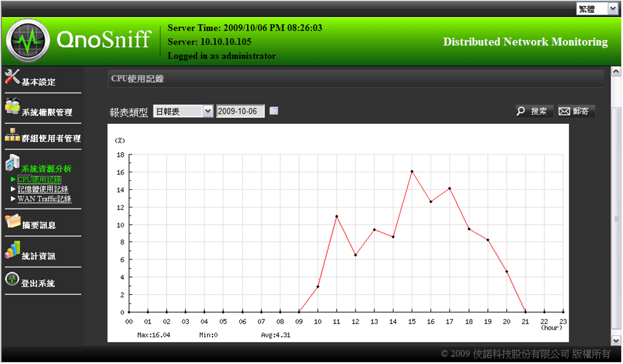Screen dimensions: 623x364
Task: Click the chart data point at hour 17
Action: click(x=449, y=189)
